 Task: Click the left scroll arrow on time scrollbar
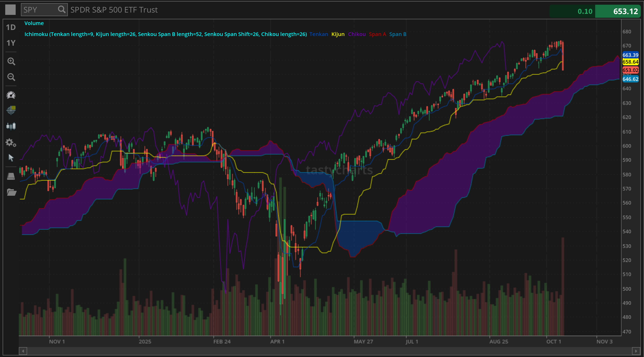point(23,351)
